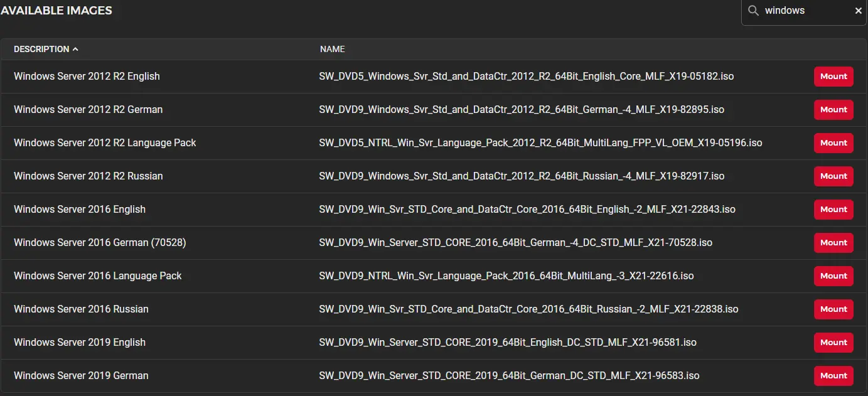
Task: Mount Windows Server 2012 R2 Russian image
Action: (x=833, y=176)
